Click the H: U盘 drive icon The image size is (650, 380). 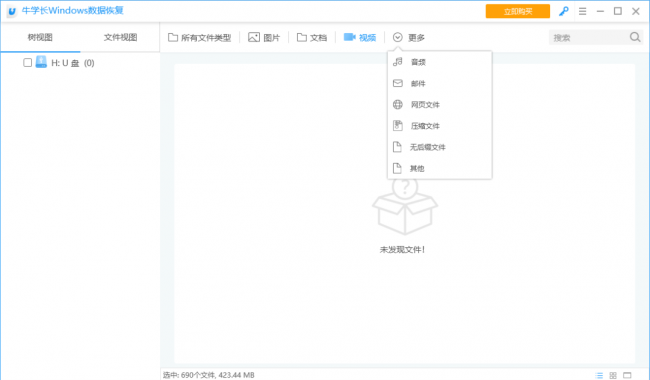coord(41,62)
